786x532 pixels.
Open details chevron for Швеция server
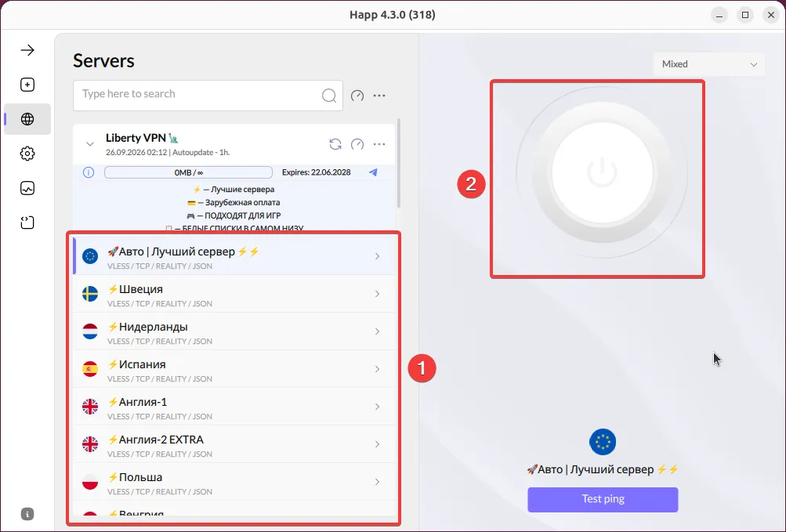coord(378,294)
